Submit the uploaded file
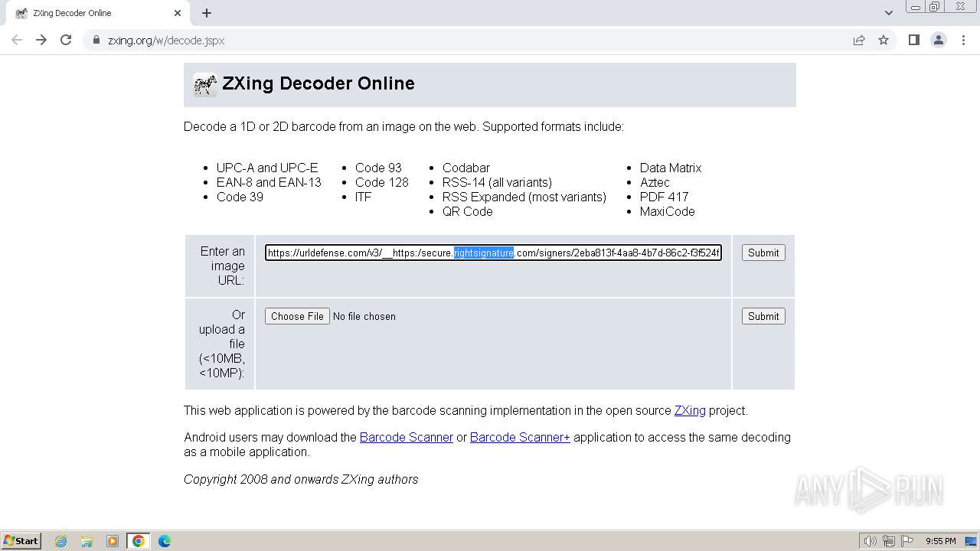Viewport: 980px width, 551px height. (763, 316)
